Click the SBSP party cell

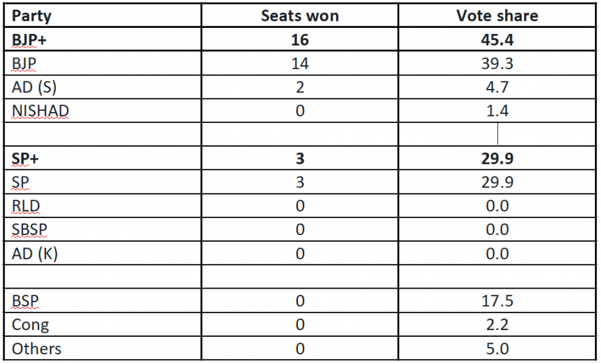tap(29, 230)
